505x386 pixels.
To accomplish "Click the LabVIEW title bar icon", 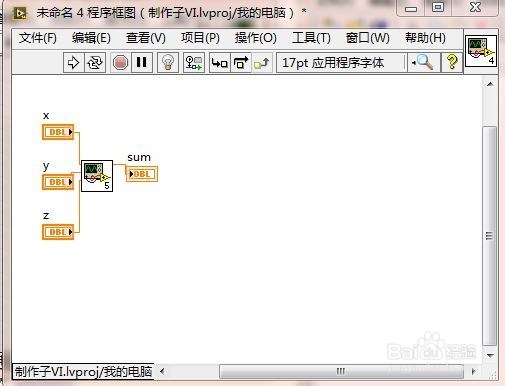I will (20, 13).
